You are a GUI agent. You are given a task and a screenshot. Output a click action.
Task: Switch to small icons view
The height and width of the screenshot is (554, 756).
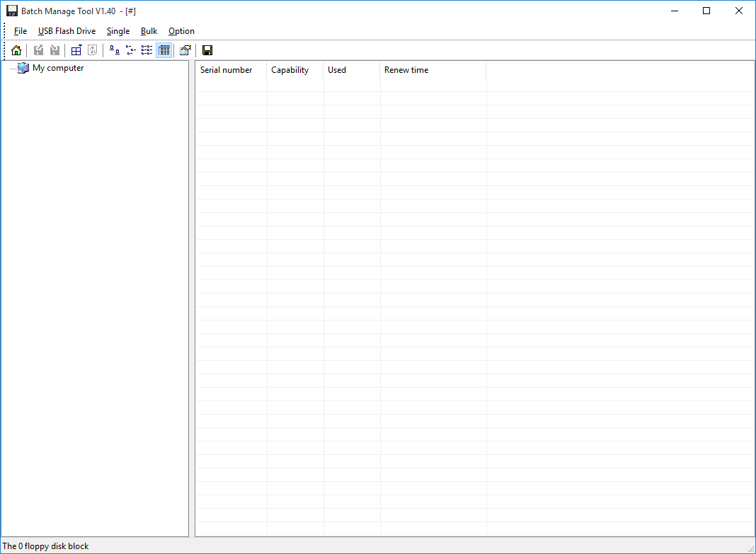pyautogui.click(x=131, y=50)
